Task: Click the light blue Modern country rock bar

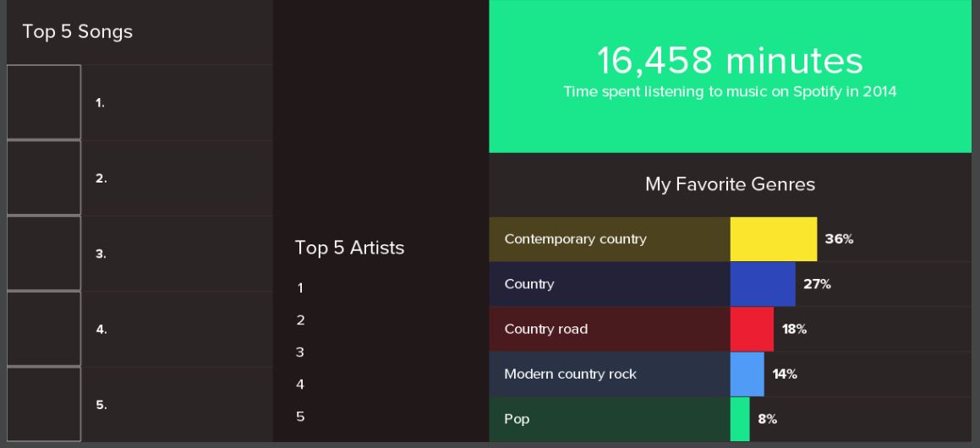Action: [747, 374]
